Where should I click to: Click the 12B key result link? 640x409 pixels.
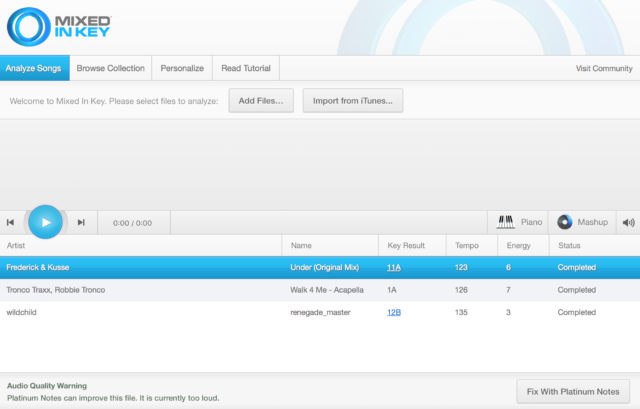point(394,312)
